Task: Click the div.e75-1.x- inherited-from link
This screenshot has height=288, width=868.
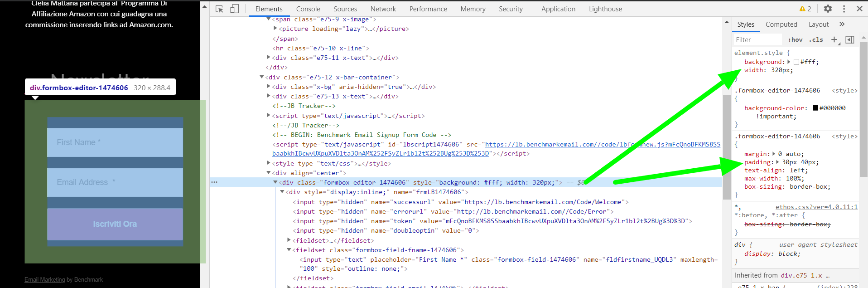Action: [805, 275]
